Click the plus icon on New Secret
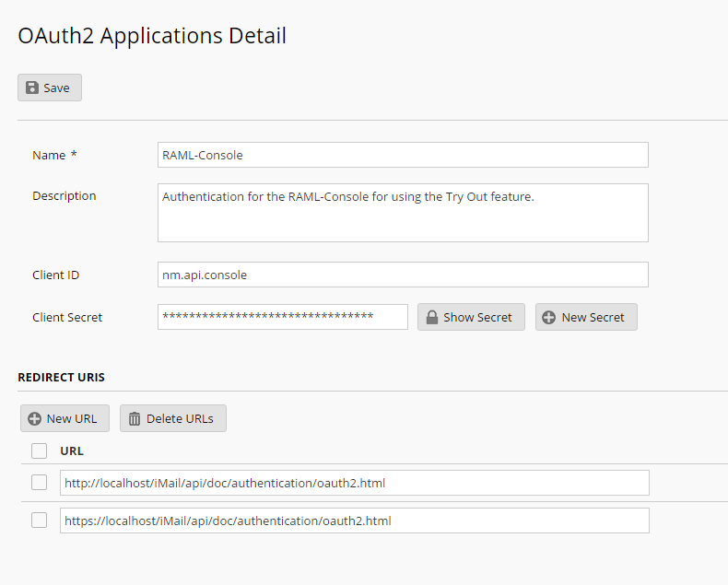The image size is (728, 585). pos(548,317)
